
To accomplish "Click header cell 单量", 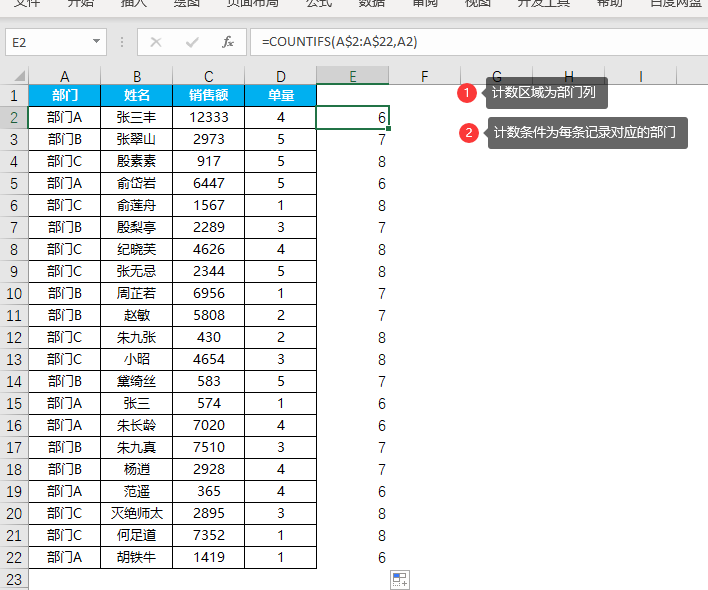I will [281, 95].
